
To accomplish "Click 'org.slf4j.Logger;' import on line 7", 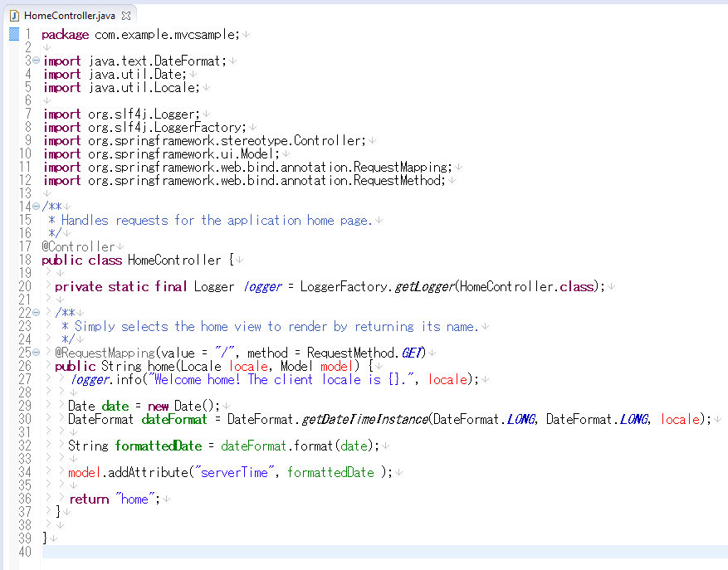I will (x=144, y=114).
